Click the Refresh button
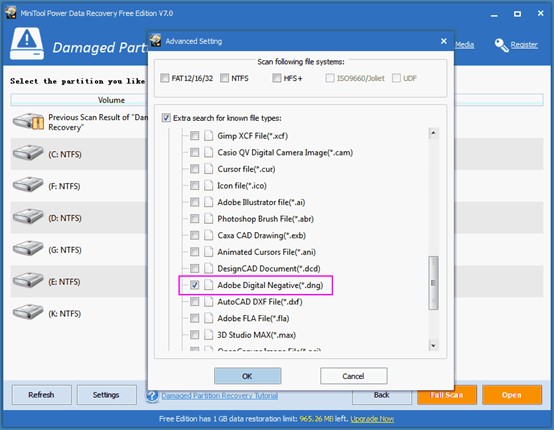Screen dimensions: 554x430 [x=41, y=395]
